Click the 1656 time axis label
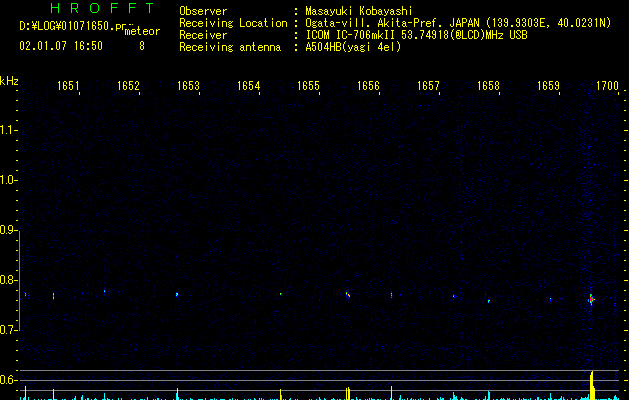629x400 pixels. (x=368, y=86)
